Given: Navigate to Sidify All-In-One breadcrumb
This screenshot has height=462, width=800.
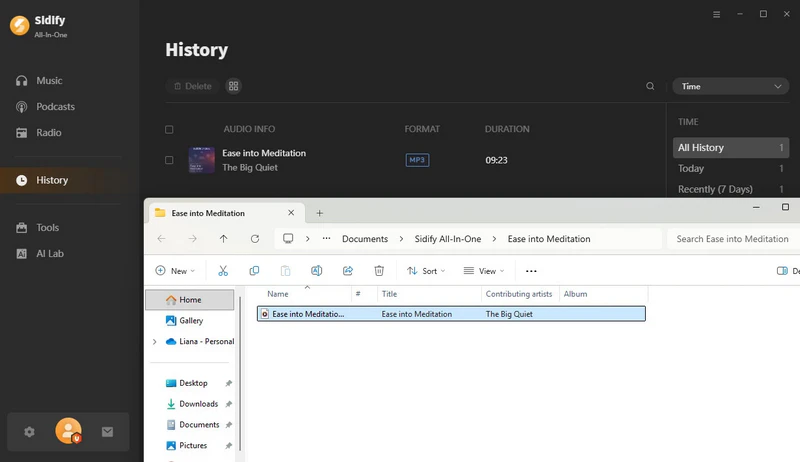Looking at the screenshot, I should [x=448, y=239].
